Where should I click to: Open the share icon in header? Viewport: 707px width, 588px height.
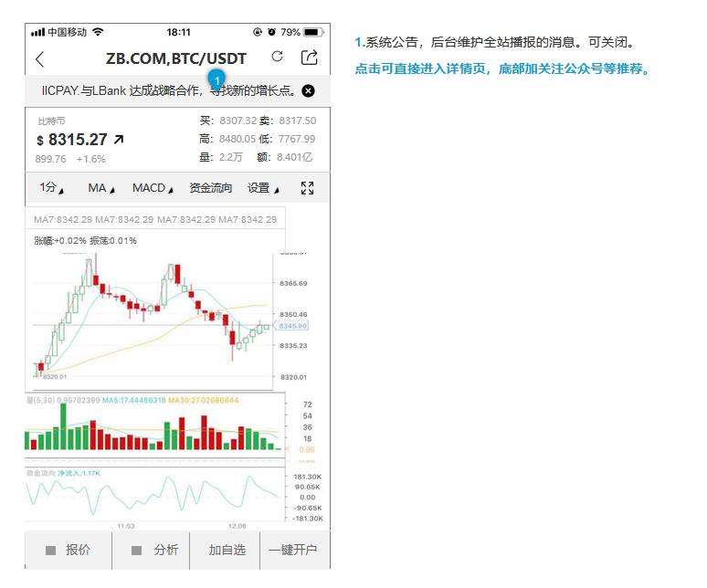pos(310,58)
